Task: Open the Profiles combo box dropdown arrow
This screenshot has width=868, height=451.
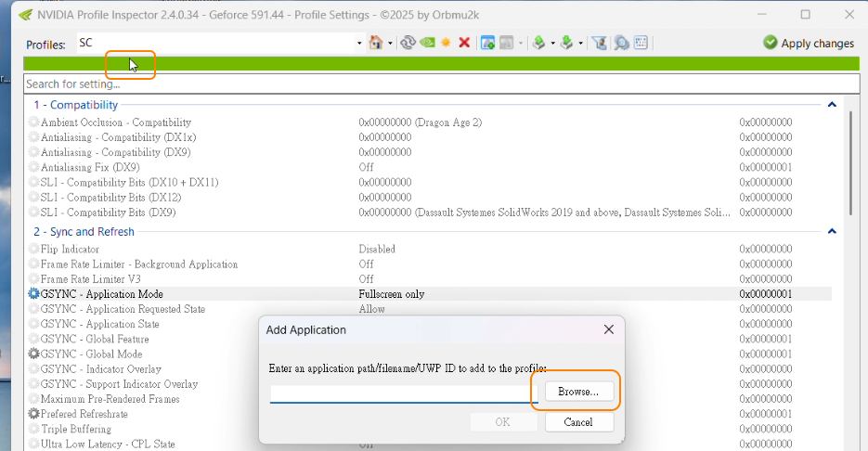Action: (x=359, y=43)
